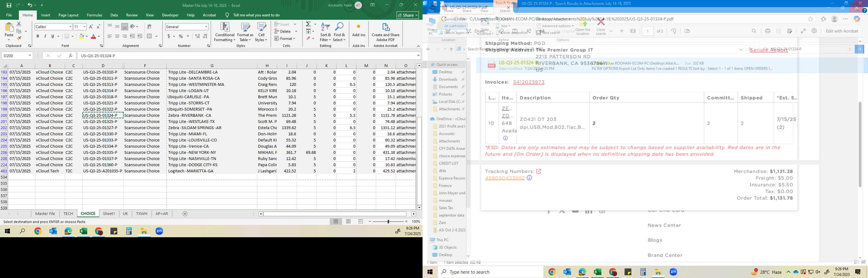Image resolution: width=868 pixels, height=278 pixels.
Task: Open Conditional Formatting in the Styles group
Action: [225, 32]
